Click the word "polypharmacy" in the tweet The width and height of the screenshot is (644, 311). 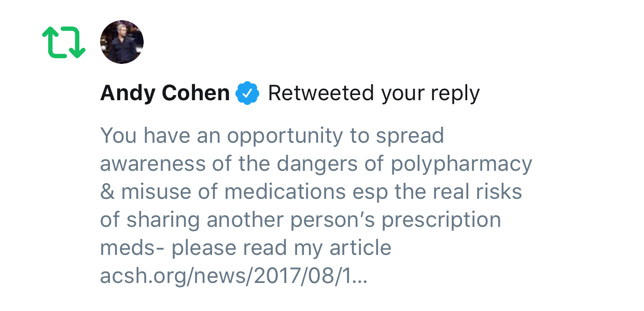461,164
